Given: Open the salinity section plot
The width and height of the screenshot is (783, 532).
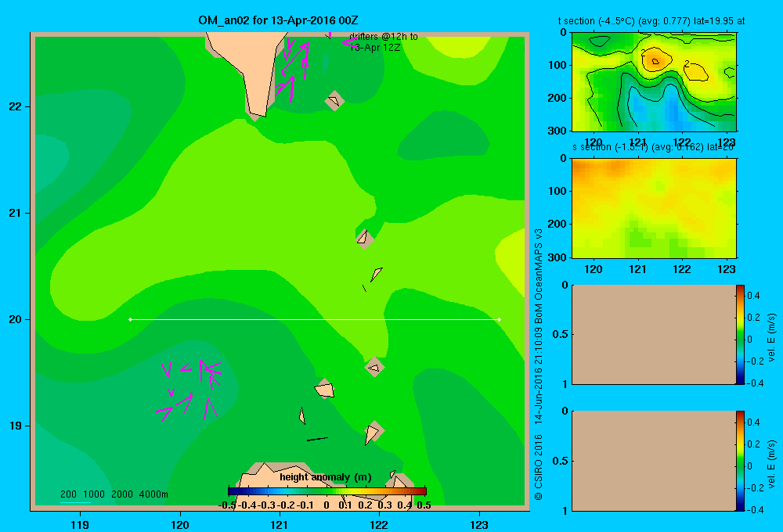Looking at the screenshot, I should 654,207.
